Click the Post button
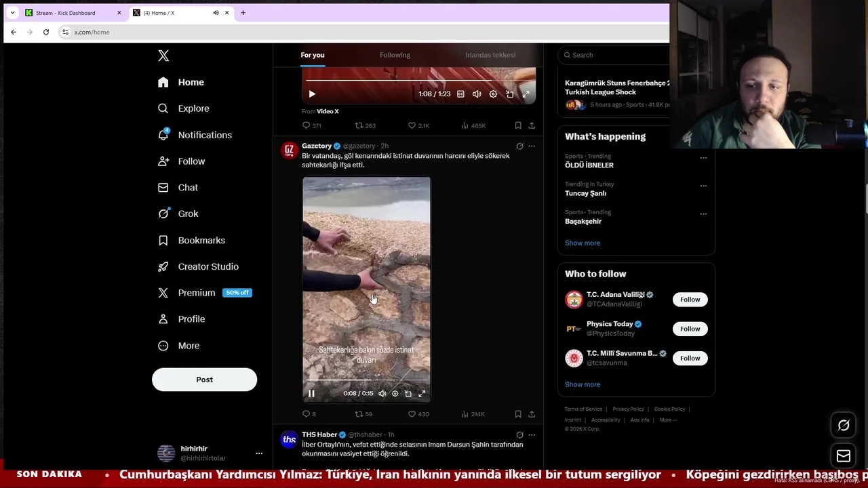868x488 pixels. [x=204, y=380]
